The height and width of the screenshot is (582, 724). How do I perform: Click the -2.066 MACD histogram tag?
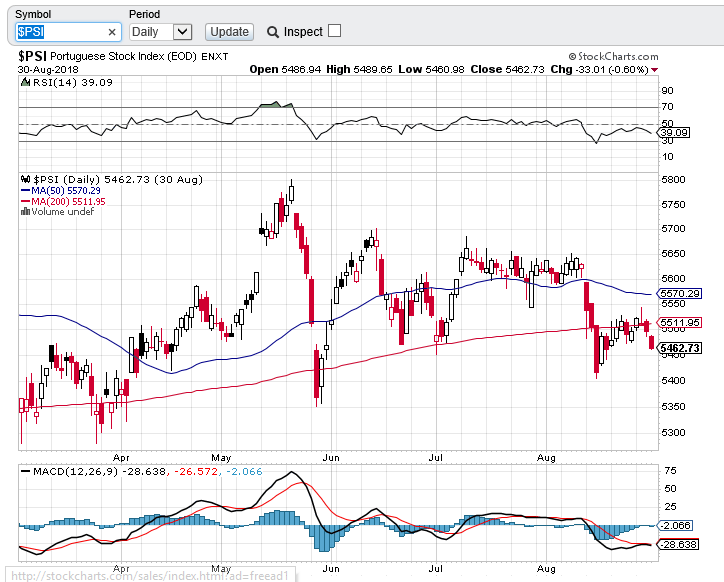click(675, 526)
